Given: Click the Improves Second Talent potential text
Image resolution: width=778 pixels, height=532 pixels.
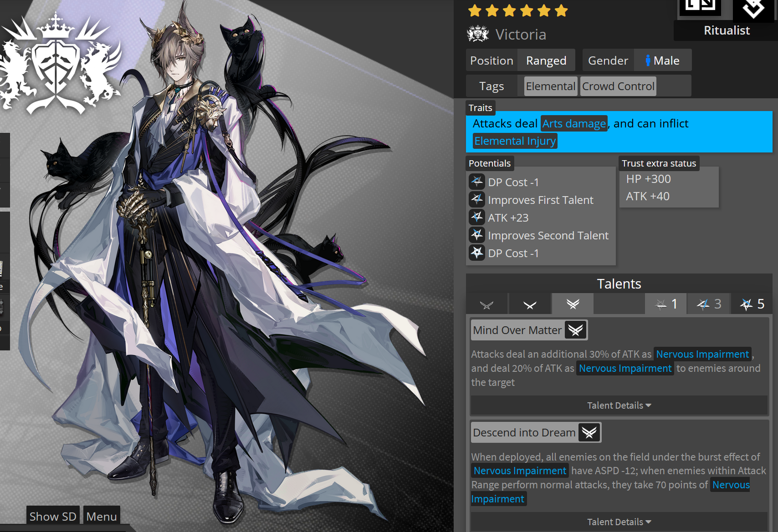Looking at the screenshot, I should click(548, 236).
